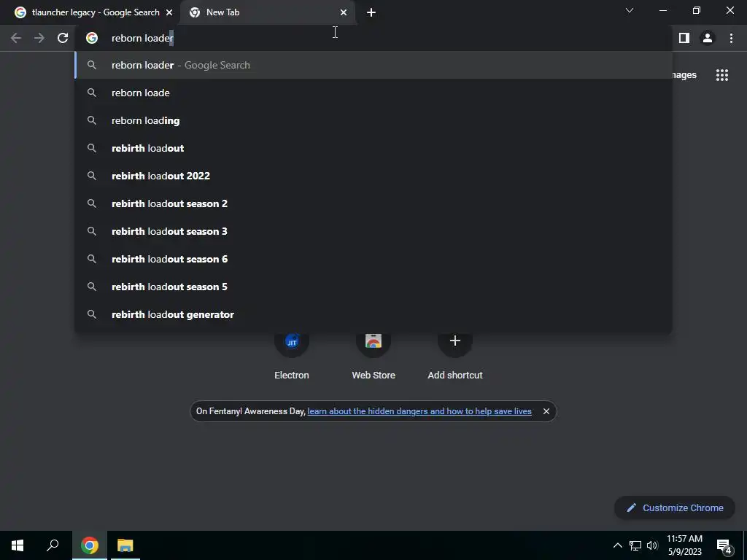
Task: Open the Windows Start menu
Action: coord(18,545)
